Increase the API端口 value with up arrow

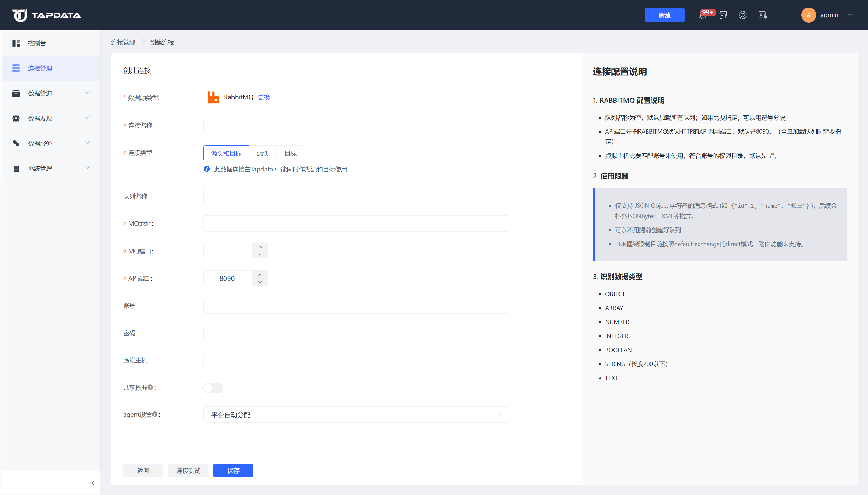coord(260,274)
